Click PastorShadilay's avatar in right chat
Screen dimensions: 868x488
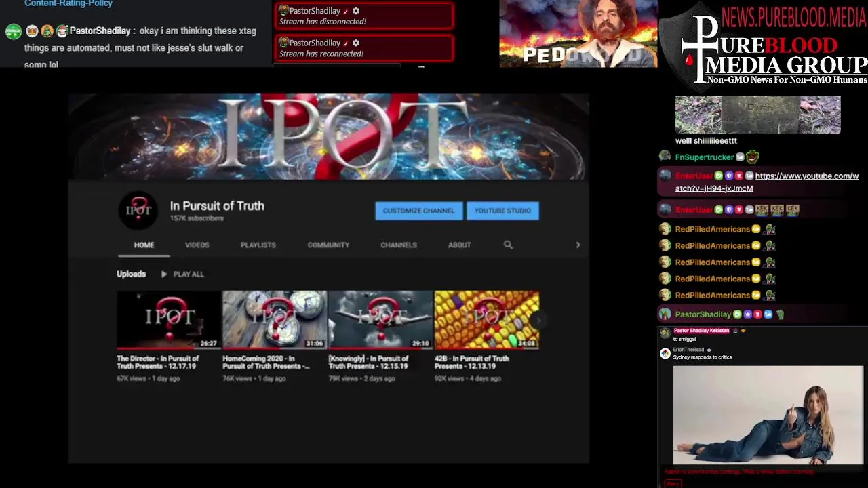pos(665,314)
